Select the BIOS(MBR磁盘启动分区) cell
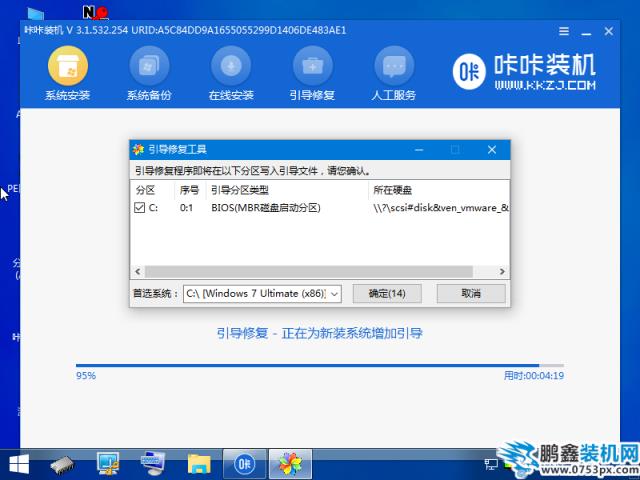640x480 pixels. [266, 208]
